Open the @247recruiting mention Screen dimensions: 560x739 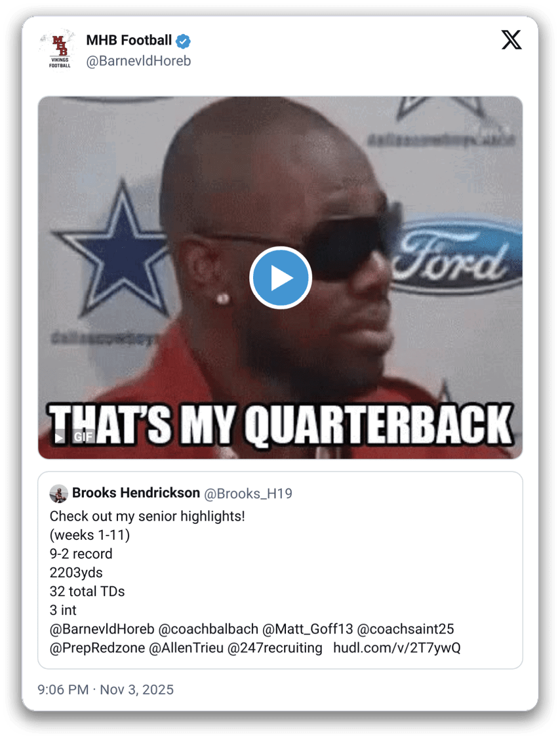[275, 648]
